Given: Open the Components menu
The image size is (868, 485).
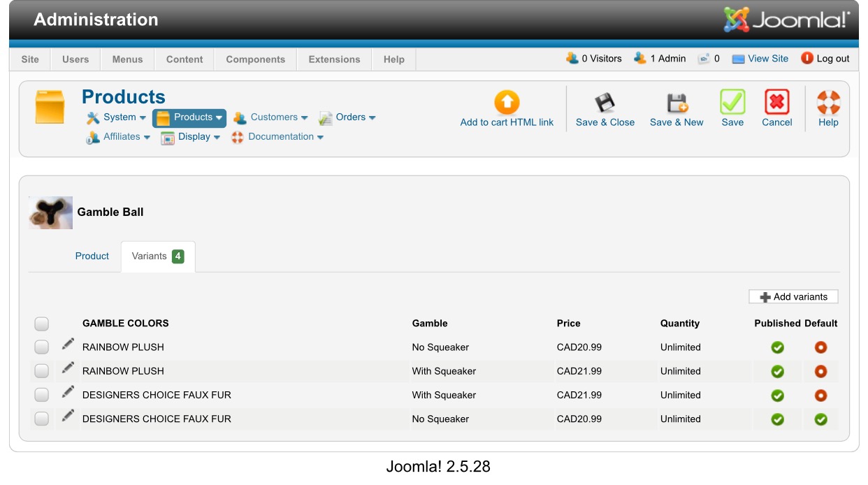Looking at the screenshot, I should pos(256,59).
